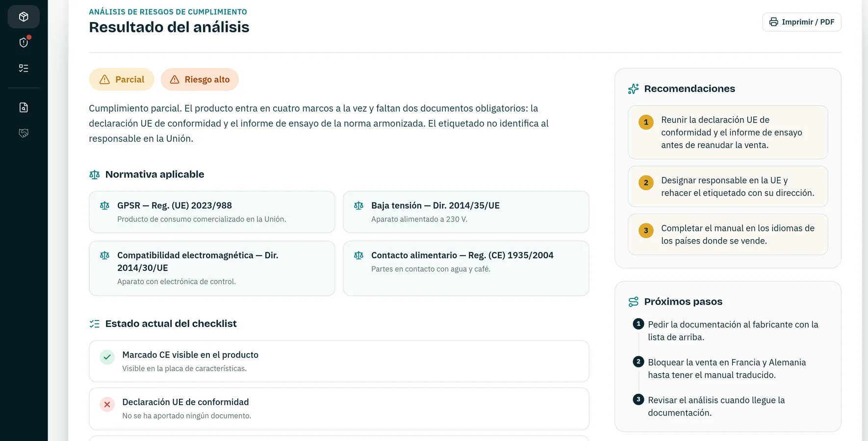Select the Compatibilidad electromagnética card

(x=212, y=268)
